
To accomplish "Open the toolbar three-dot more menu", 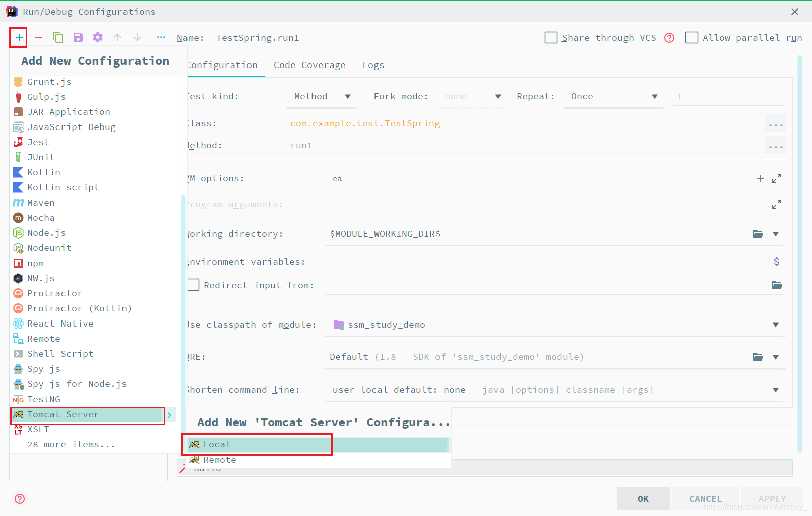I will [x=161, y=37].
